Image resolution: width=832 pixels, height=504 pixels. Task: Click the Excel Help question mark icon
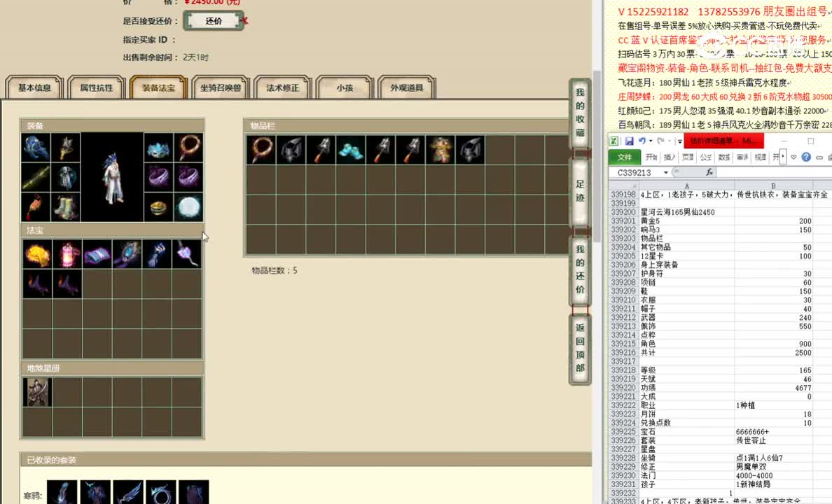point(806,157)
